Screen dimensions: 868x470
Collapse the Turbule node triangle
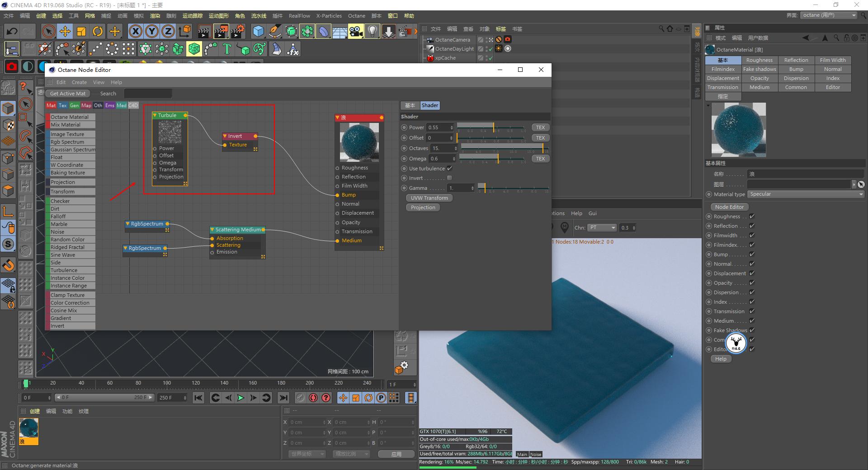pyautogui.click(x=155, y=115)
